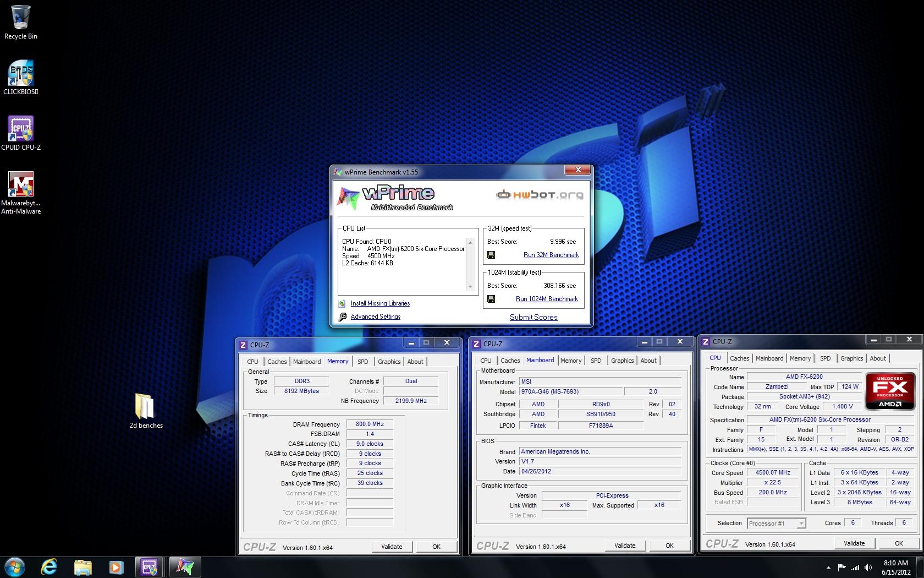924x578 pixels.
Task: Switch to Caches tab in the CPU window
Action: (739, 358)
